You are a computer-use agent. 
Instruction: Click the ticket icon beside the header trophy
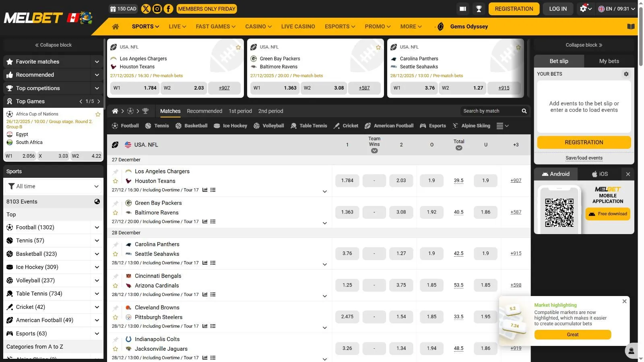coord(463,9)
